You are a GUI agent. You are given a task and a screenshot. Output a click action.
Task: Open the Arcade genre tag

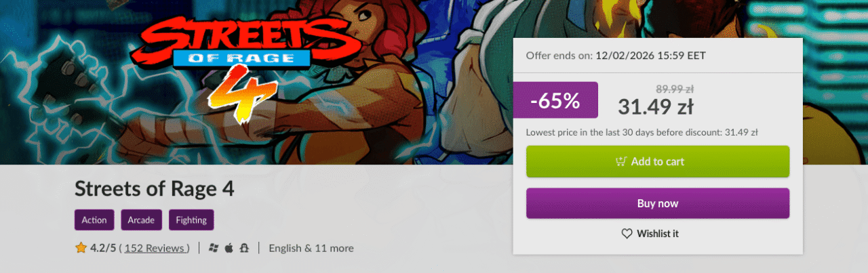(x=141, y=220)
